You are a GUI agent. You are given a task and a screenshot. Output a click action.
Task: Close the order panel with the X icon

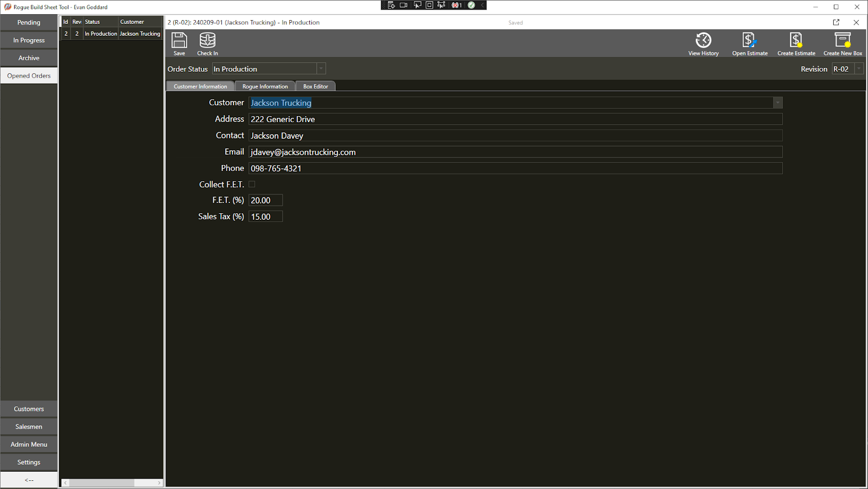tap(856, 22)
